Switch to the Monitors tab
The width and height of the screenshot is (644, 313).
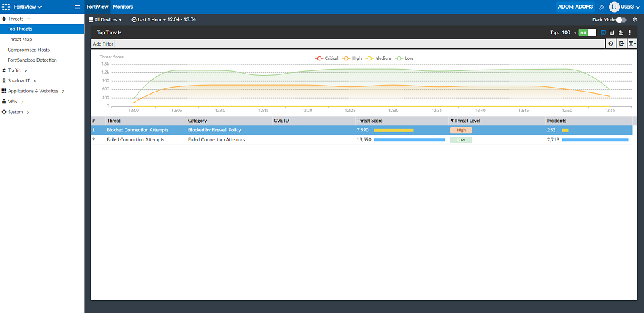click(123, 7)
